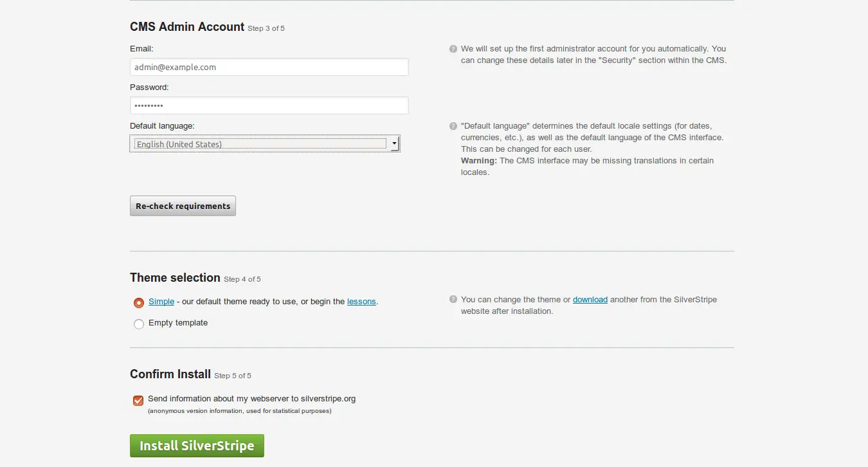Click the Send information label text

coord(251,399)
